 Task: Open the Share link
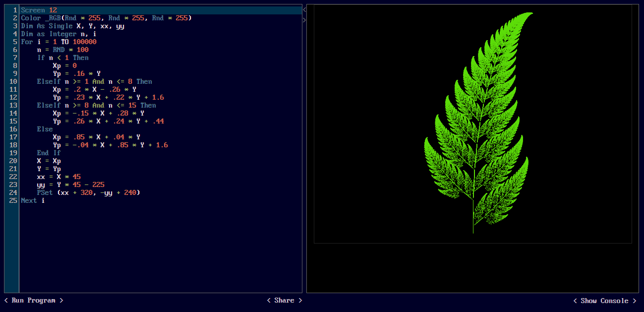point(284,300)
